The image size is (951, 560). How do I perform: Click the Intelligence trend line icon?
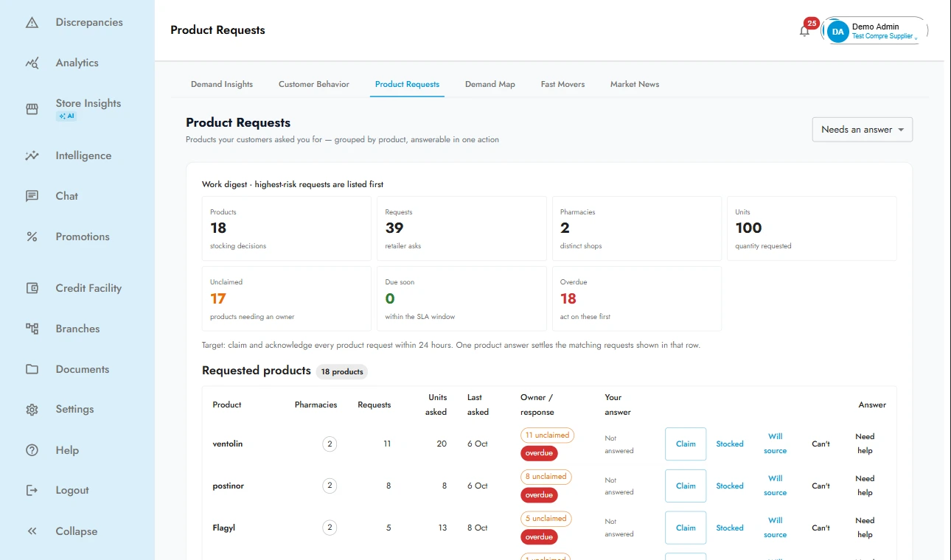32,155
